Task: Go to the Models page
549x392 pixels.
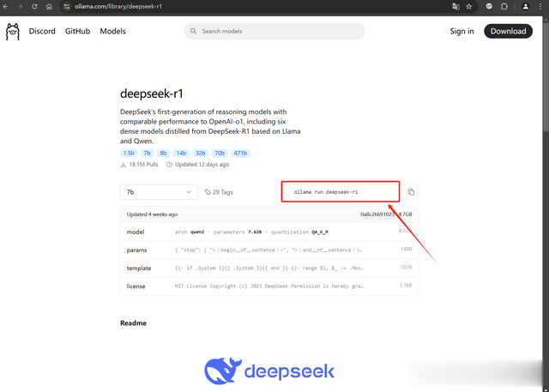Action: 112,31
